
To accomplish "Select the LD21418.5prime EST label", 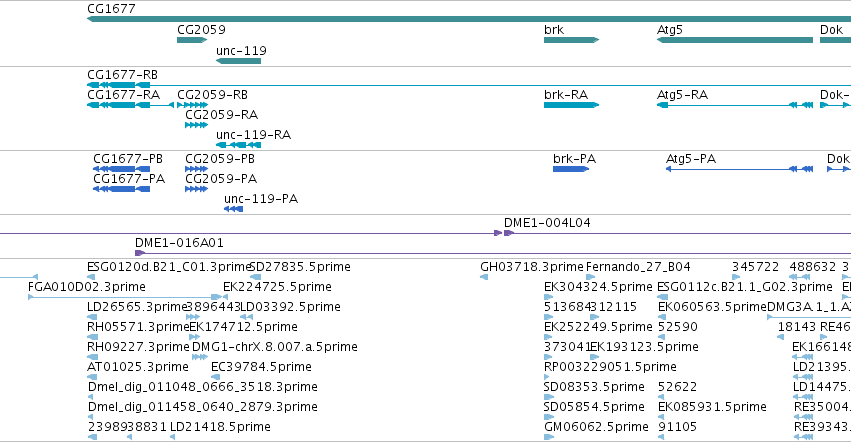I will (220, 427).
